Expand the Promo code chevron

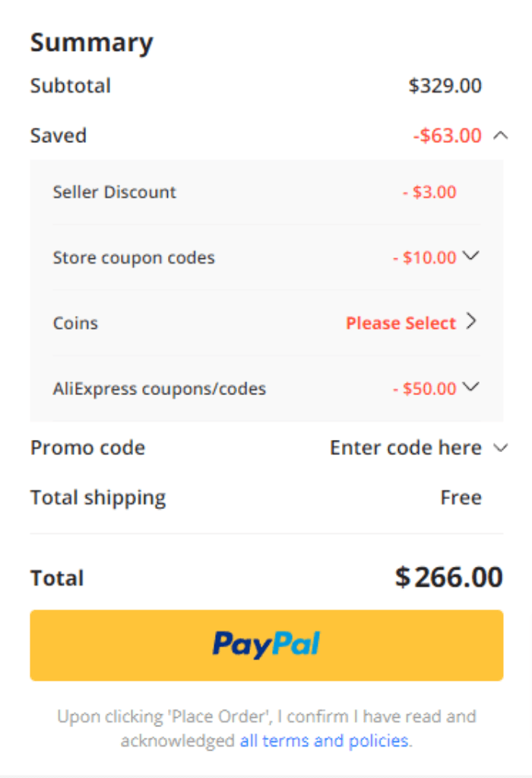tap(501, 448)
